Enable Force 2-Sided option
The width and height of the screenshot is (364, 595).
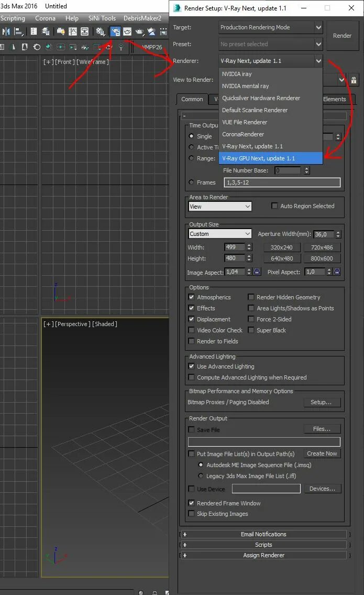pos(251,319)
